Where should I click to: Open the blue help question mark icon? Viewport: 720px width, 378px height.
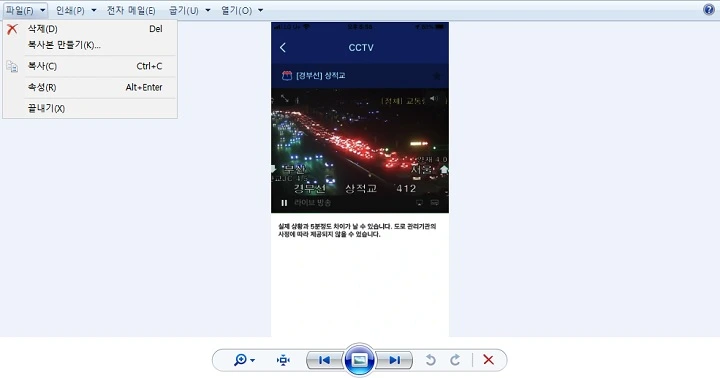coord(709,9)
